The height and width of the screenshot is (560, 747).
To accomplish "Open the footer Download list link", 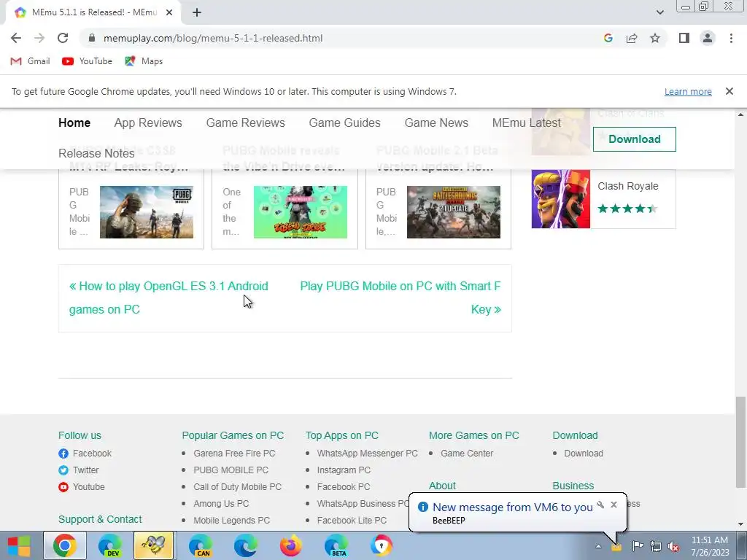I will [x=584, y=454].
